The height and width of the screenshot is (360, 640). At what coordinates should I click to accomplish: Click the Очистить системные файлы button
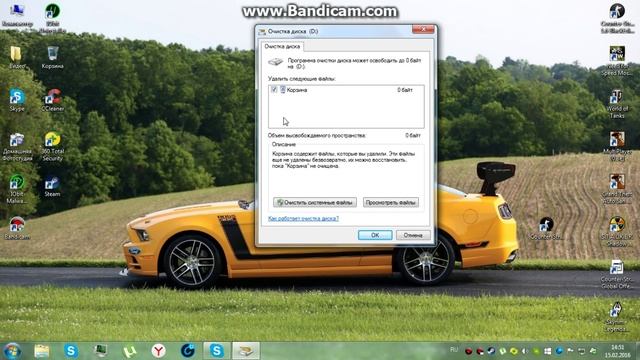pos(315,202)
